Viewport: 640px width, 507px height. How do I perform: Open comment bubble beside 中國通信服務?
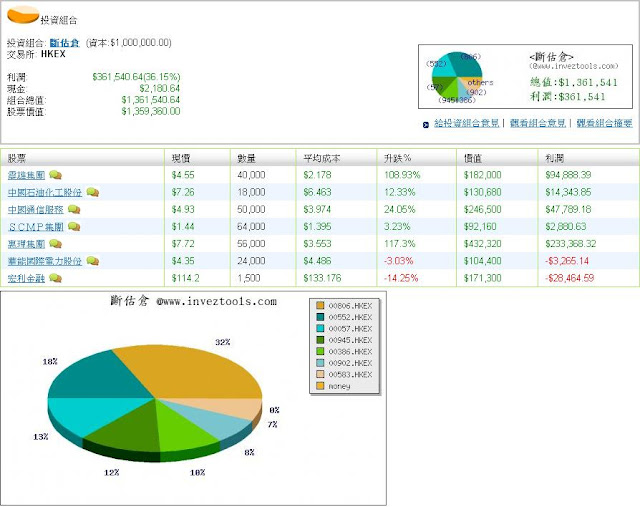tap(74, 209)
